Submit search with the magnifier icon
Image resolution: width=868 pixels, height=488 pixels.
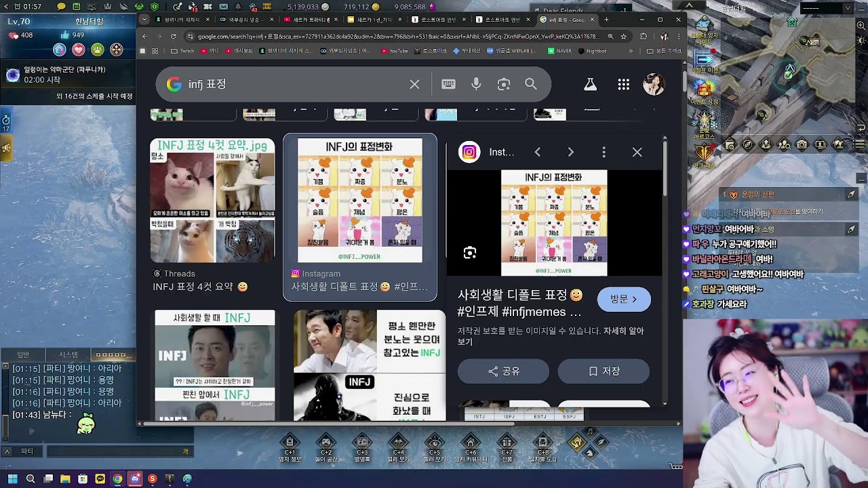[531, 84]
